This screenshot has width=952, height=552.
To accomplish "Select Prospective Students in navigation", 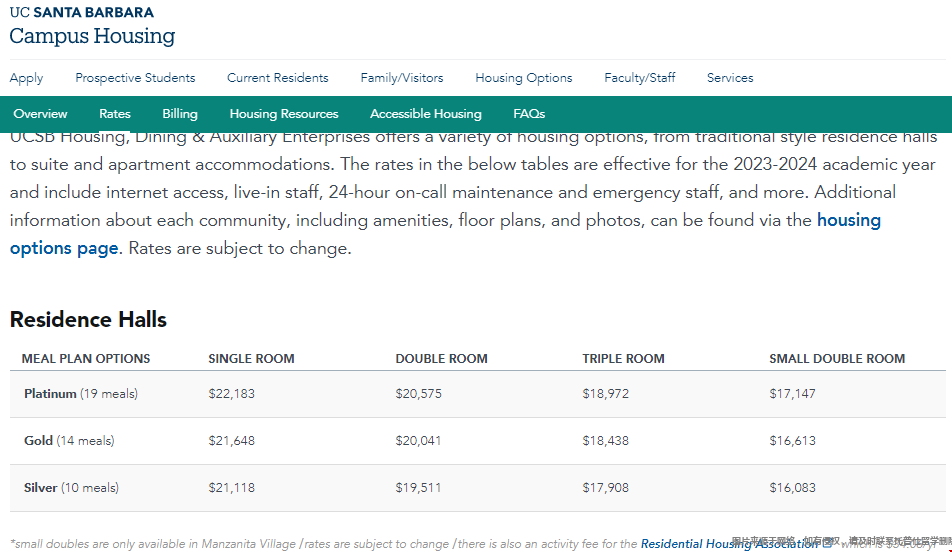I will (x=135, y=78).
